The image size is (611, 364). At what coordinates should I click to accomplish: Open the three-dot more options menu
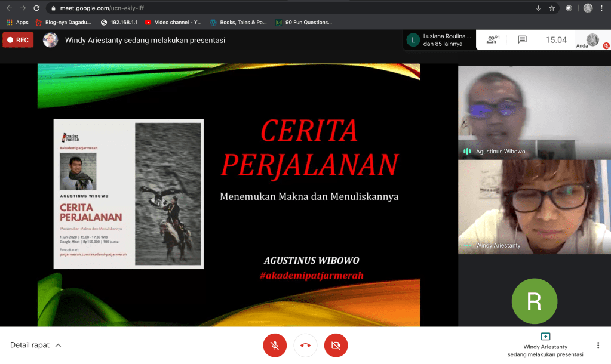598,346
